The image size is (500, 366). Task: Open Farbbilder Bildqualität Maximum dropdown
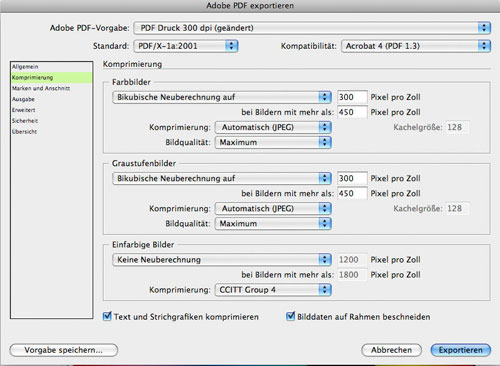click(273, 142)
